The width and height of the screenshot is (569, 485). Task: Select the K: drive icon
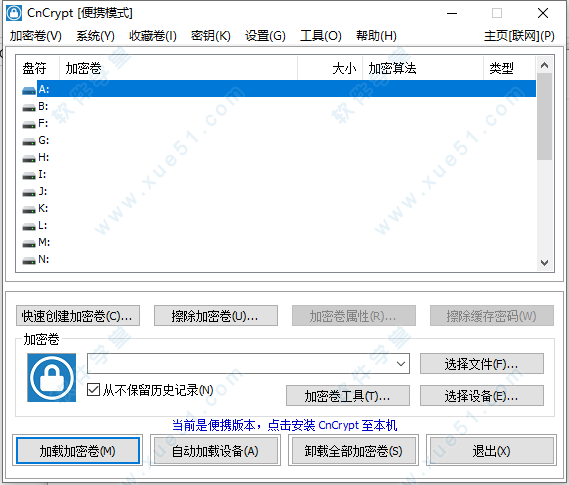29,209
